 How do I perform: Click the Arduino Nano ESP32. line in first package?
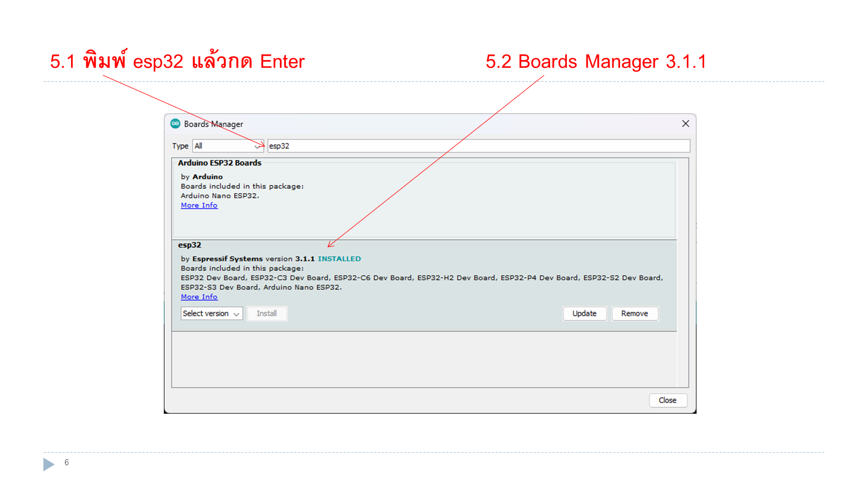(220, 196)
